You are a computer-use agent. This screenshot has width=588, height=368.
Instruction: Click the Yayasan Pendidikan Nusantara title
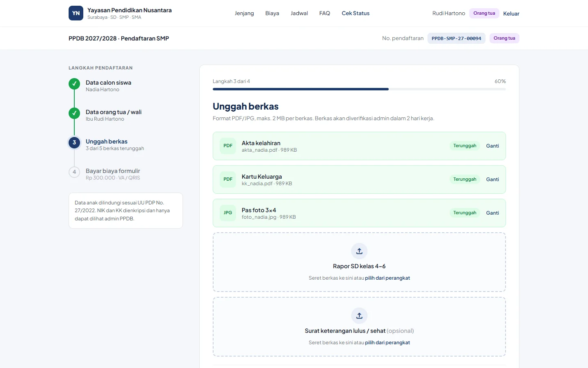pyautogui.click(x=129, y=10)
